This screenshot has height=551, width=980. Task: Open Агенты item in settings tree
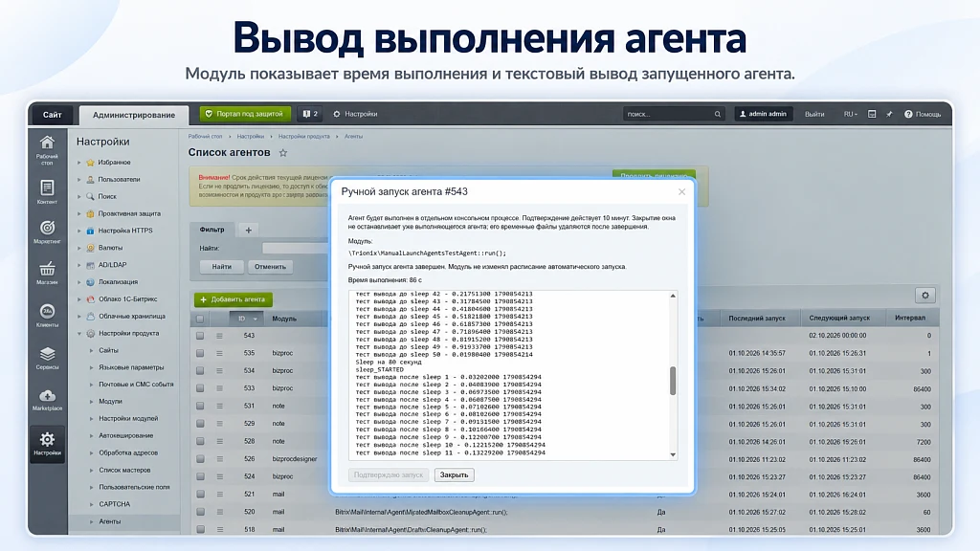coord(109,521)
